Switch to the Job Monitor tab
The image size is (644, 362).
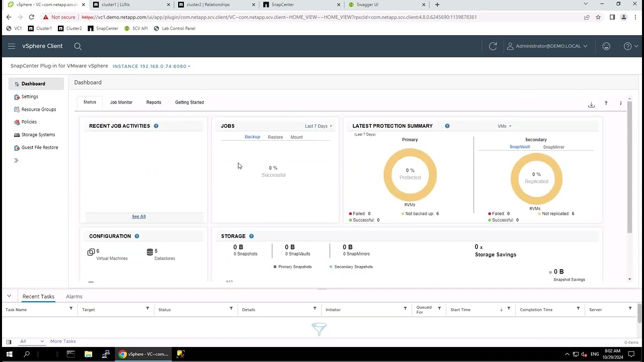point(121,102)
